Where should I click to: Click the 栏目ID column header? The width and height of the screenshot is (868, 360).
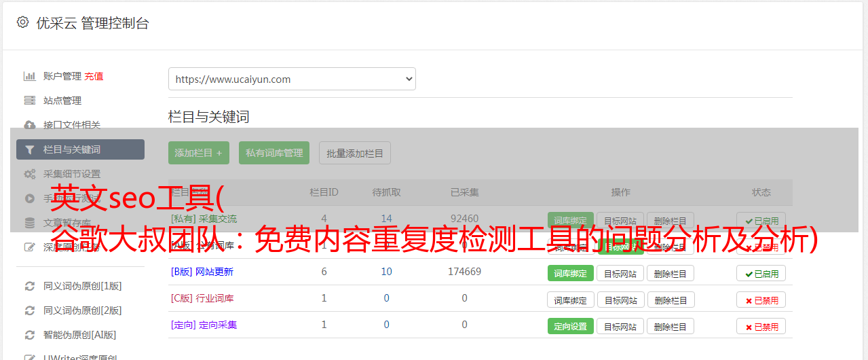tap(324, 192)
